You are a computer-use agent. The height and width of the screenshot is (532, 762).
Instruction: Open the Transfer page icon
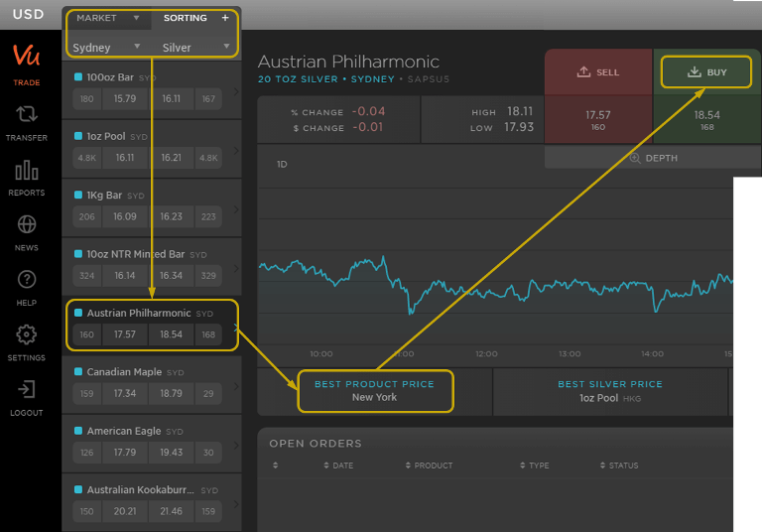[x=26, y=114]
